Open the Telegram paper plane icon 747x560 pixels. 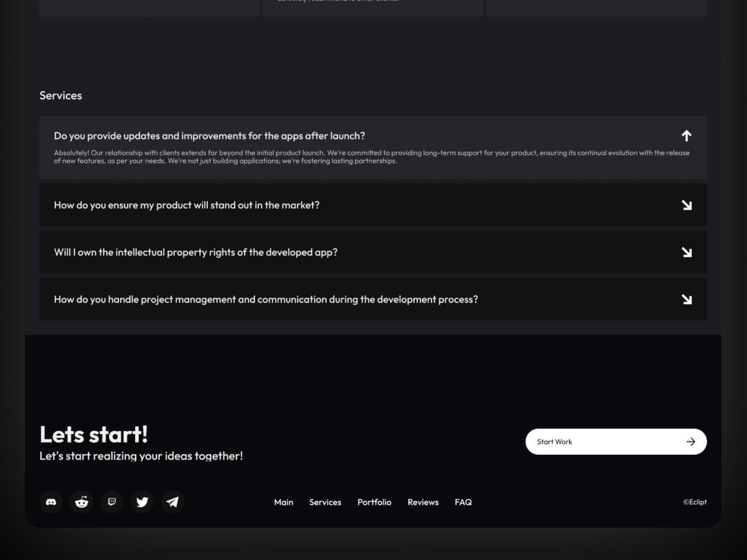[172, 502]
